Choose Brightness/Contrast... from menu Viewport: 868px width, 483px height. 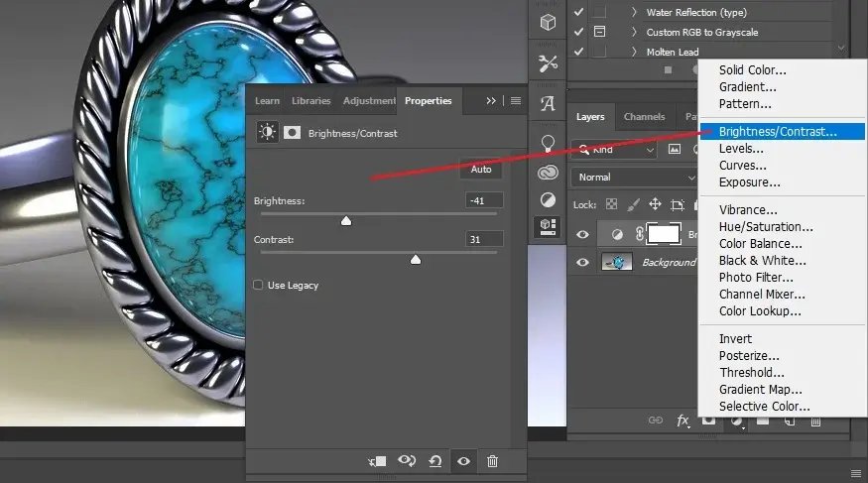(x=783, y=131)
